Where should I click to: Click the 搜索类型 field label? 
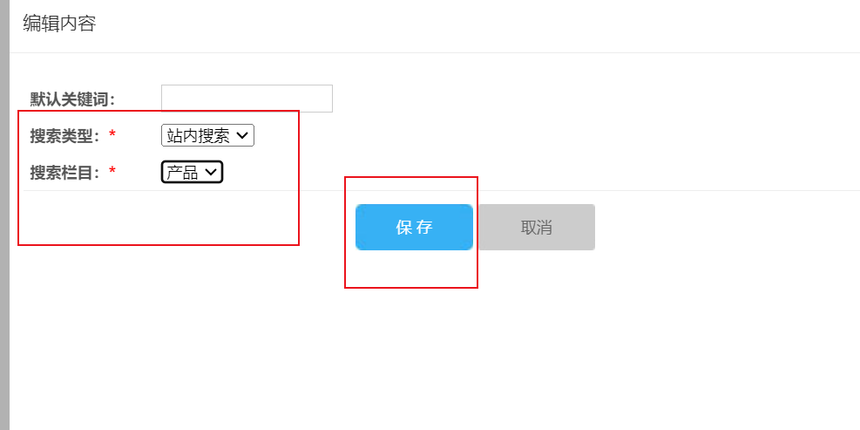[x=65, y=135]
